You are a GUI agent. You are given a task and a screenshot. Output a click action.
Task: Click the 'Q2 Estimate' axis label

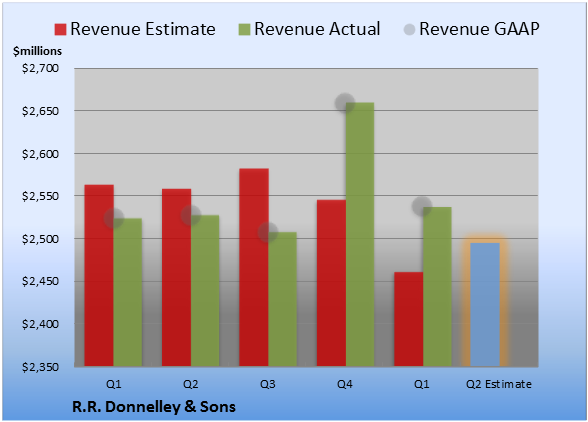tap(499, 384)
